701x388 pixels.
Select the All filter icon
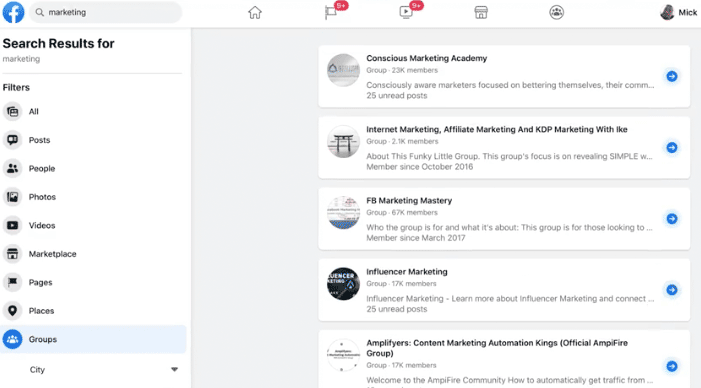click(x=13, y=111)
